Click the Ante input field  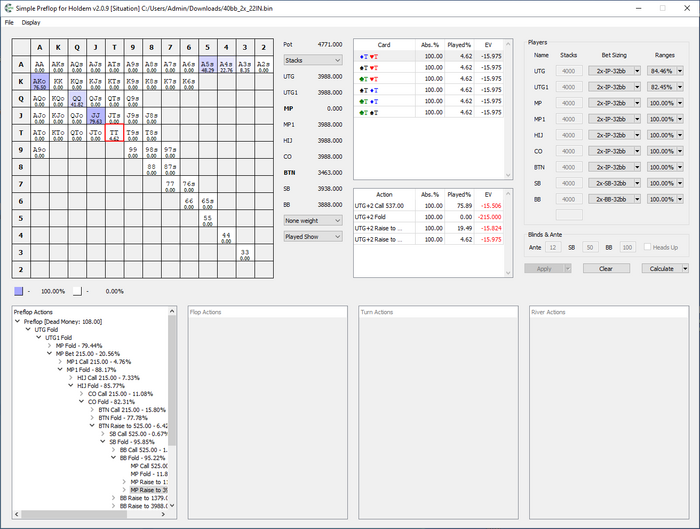tap(553, 247)
